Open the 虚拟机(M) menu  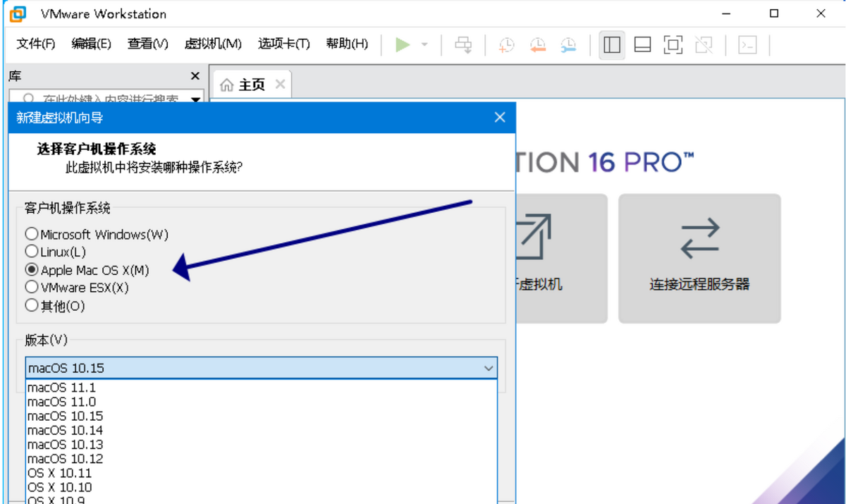213,44
